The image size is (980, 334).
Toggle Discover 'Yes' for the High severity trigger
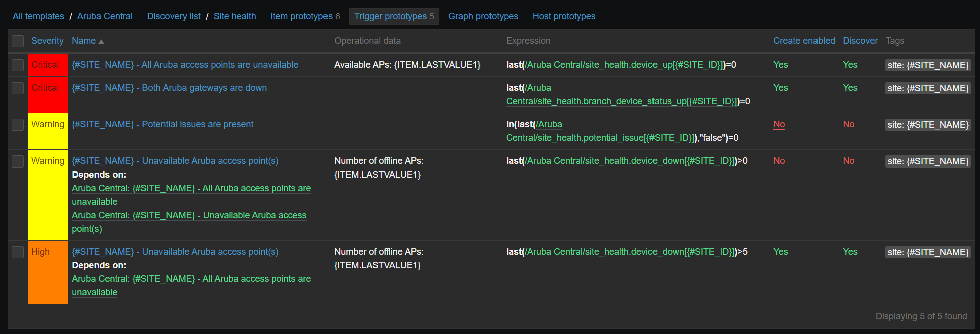850,252
